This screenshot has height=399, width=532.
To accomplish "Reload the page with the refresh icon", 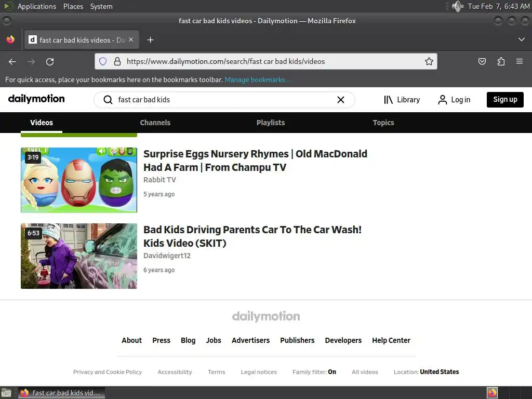I will 50,62.
